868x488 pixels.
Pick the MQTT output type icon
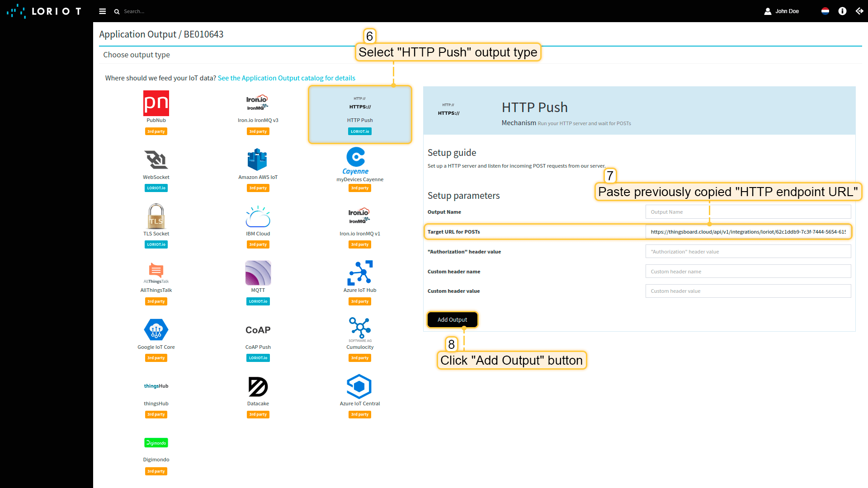point(258,273)
